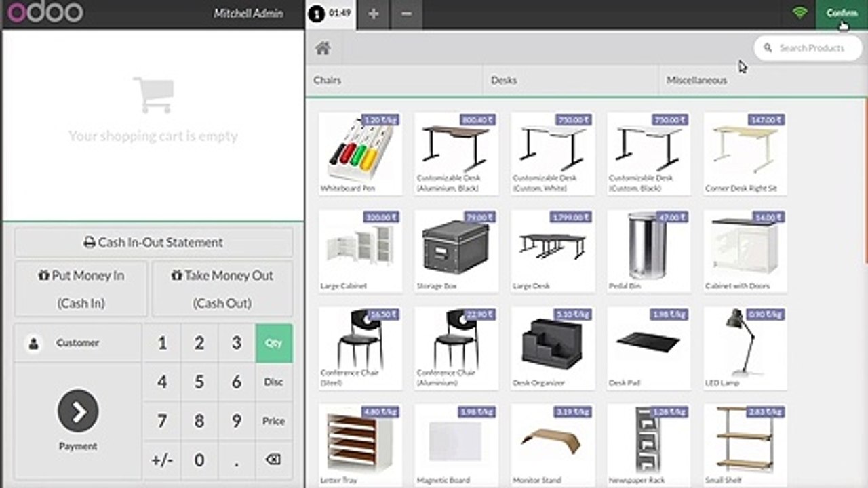Click numpad key 0
Screen dimensions: 868x488
(x=199, y=460)
